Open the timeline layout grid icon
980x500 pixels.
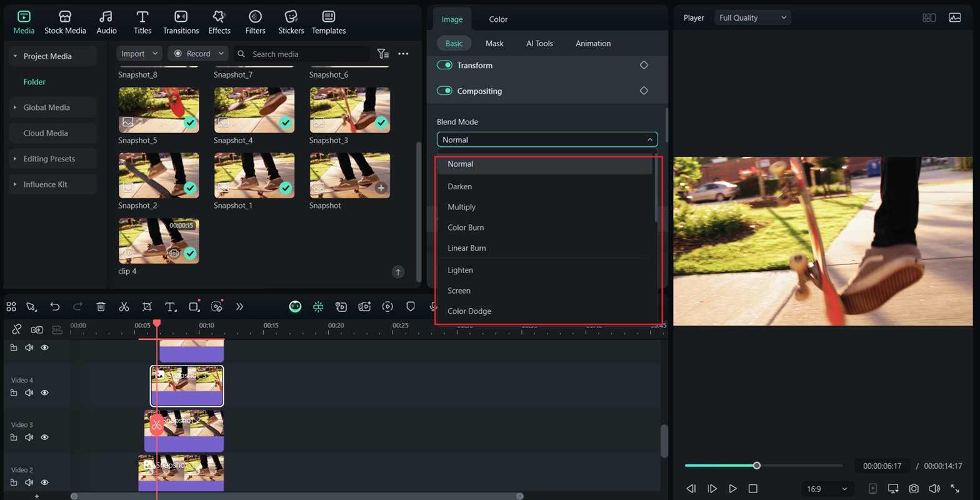[x=11, y=306]
